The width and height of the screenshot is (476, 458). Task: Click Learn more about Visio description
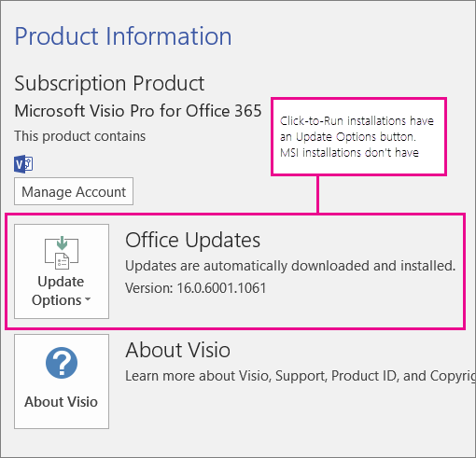[x=301, y=376]
